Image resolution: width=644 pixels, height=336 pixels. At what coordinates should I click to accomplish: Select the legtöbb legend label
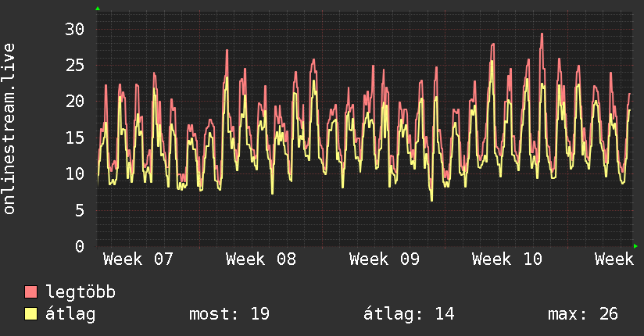[80, 291]
